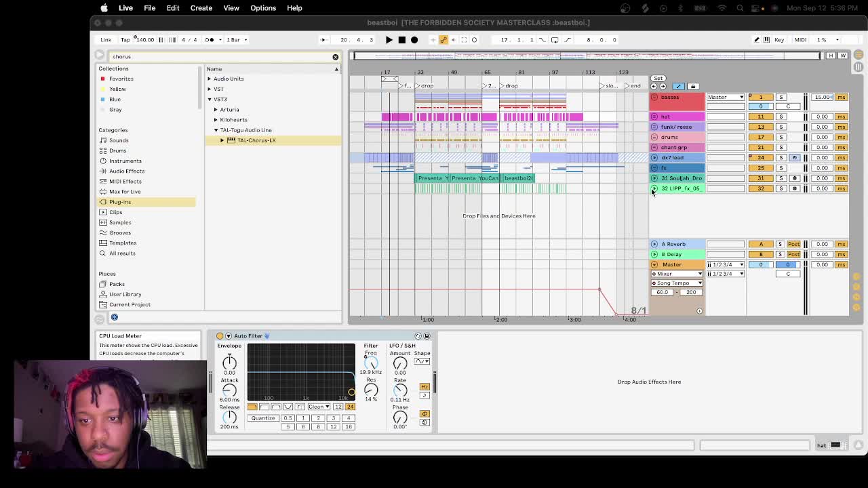This screenshot has width=868, height=488.
Task: Toggle the Loop switch in transport
Action: coord(555,40)
